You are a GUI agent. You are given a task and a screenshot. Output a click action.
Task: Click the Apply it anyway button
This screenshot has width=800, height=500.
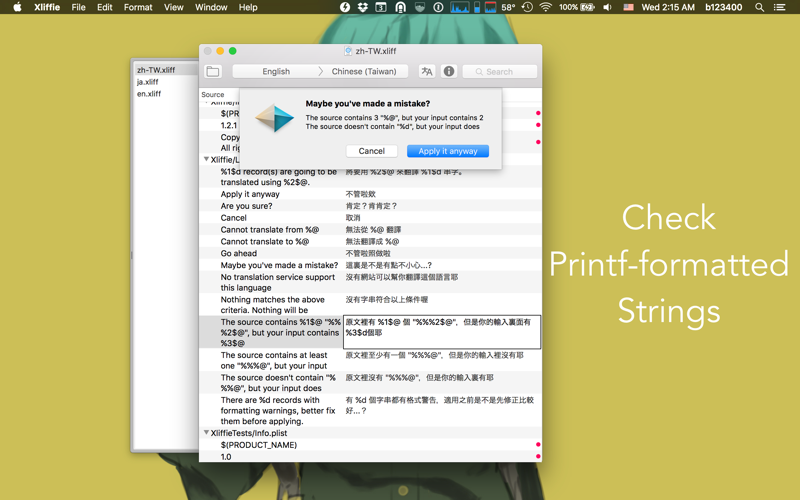coord(447,151)
